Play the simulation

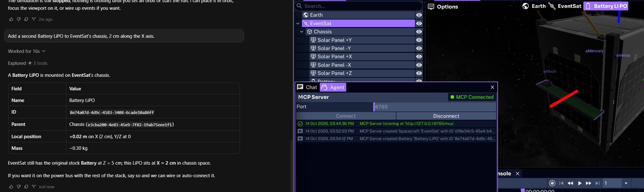coord(580,183)
